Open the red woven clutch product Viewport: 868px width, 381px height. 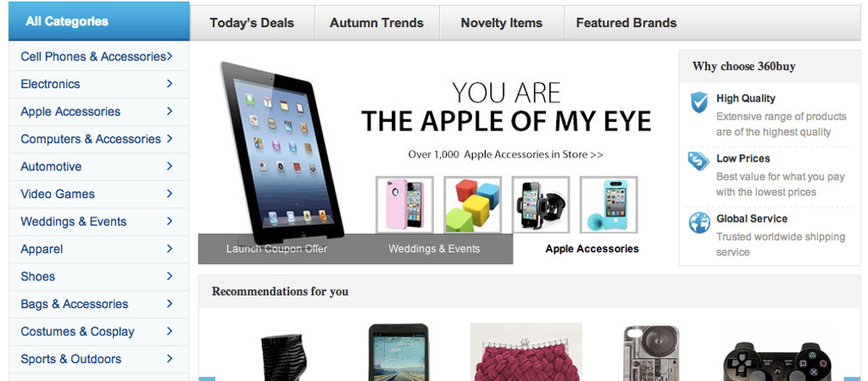526,352
